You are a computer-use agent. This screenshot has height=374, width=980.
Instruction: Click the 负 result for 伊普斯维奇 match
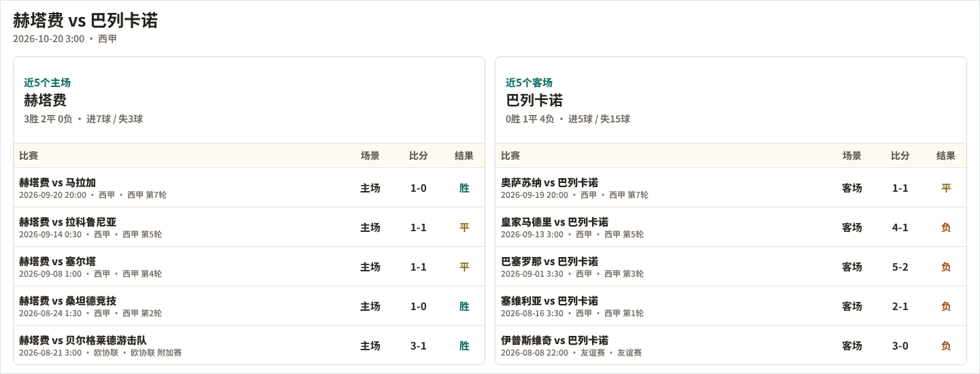tap(946, 345)
